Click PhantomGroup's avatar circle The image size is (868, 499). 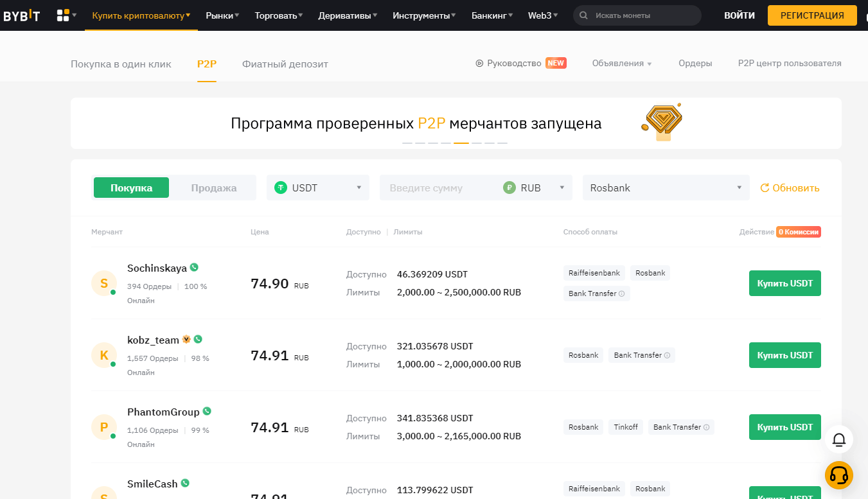point(104,427)
